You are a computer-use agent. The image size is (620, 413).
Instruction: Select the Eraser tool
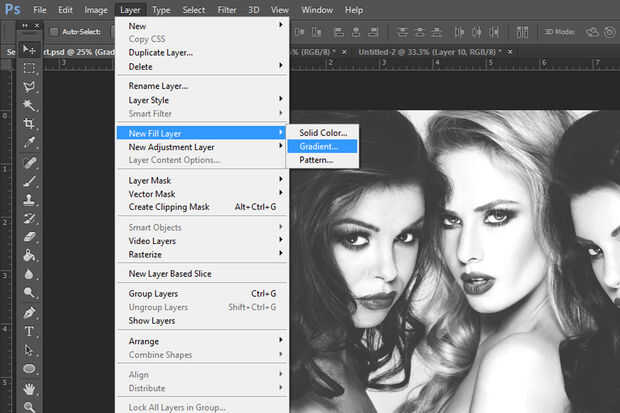coord(29,236)
